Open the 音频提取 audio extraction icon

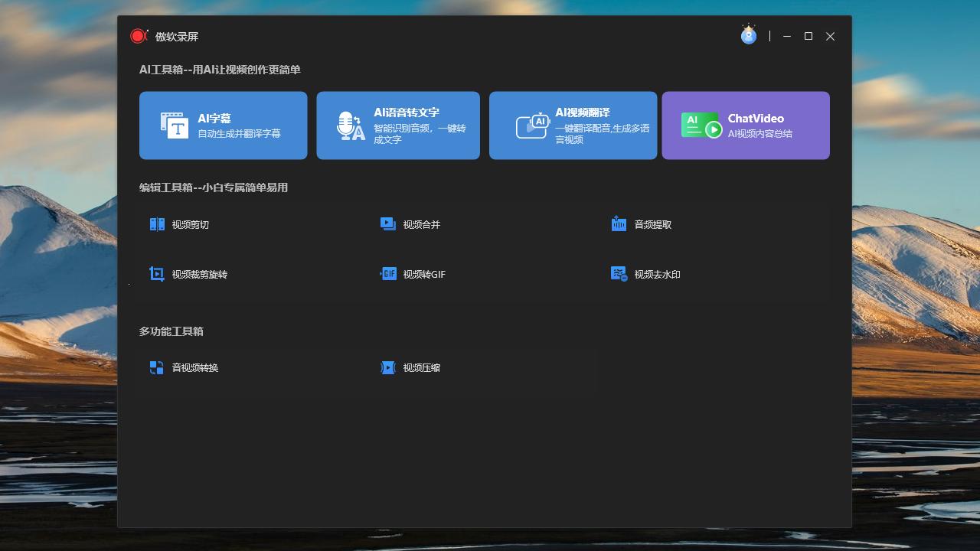tap(619, 223)
